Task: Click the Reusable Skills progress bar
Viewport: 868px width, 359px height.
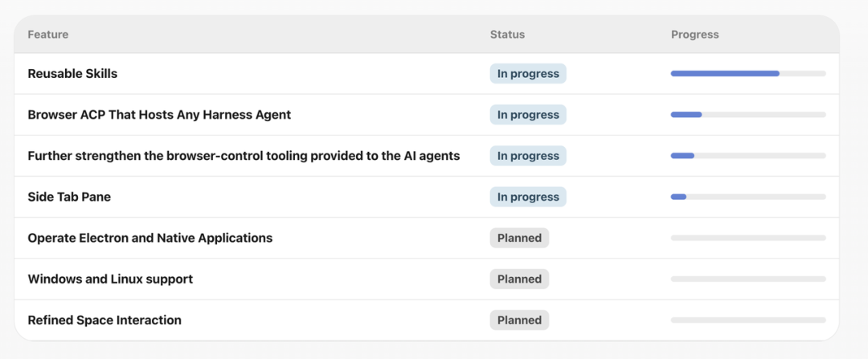Action: point(748,74)
